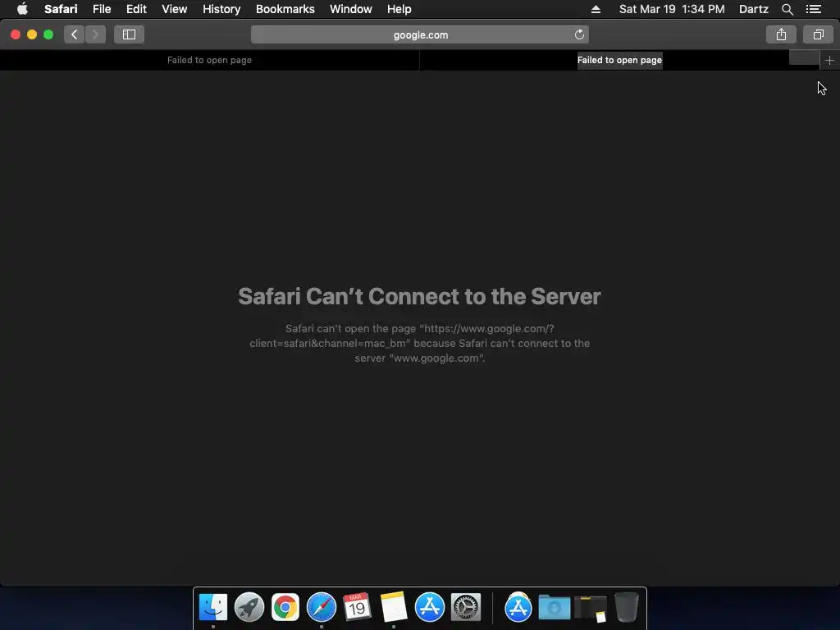Open the Edit menu
The height and width of the screenshot is (630, 840).
[x=136, y=9]
